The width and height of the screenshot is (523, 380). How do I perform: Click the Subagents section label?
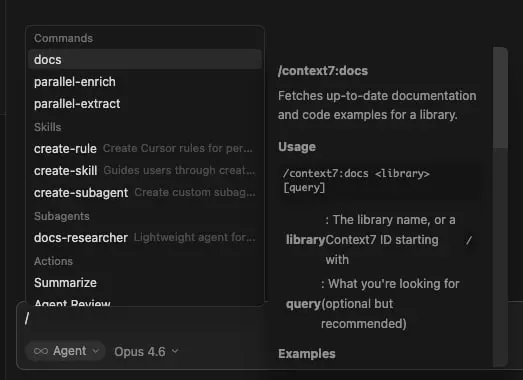[x=62, y=216]
